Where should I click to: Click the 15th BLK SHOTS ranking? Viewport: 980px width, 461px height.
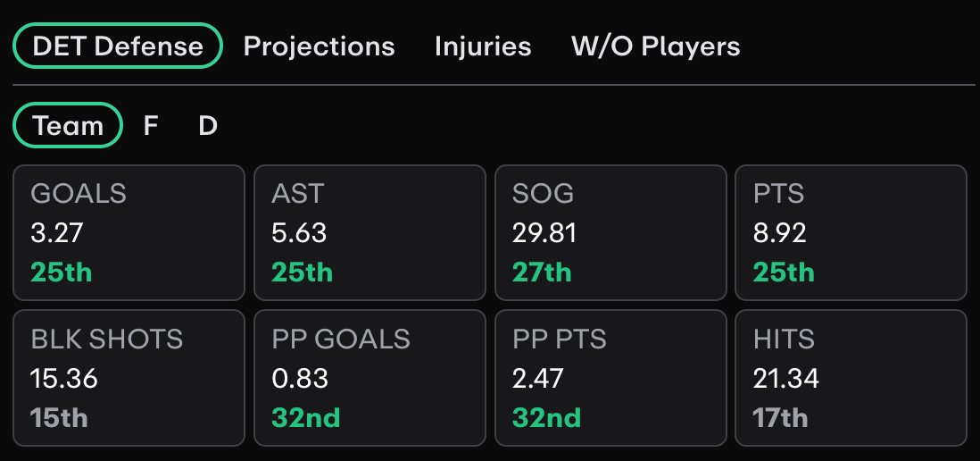[x=60, y=418]
